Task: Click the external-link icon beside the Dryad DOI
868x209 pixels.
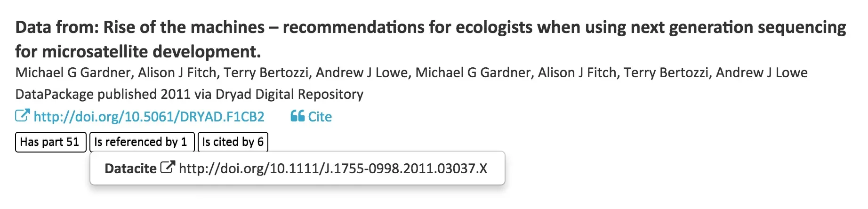Action: pyautogui.click(x=22, y=116)
